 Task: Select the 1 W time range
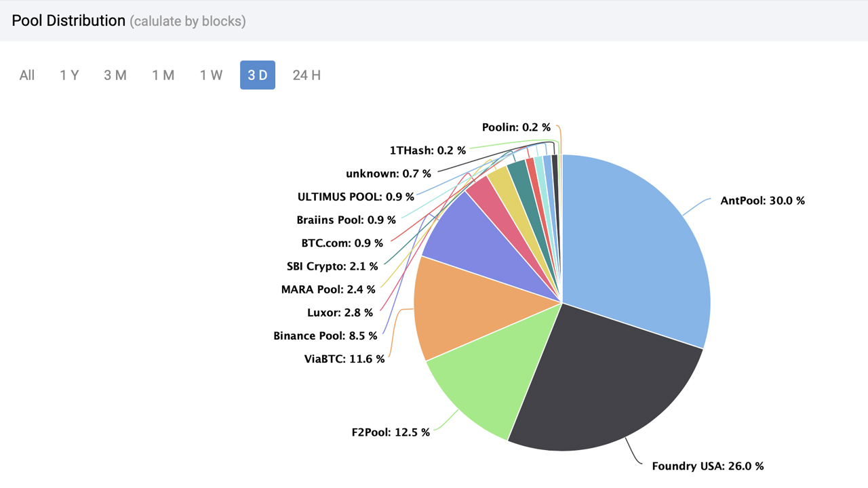210,75
